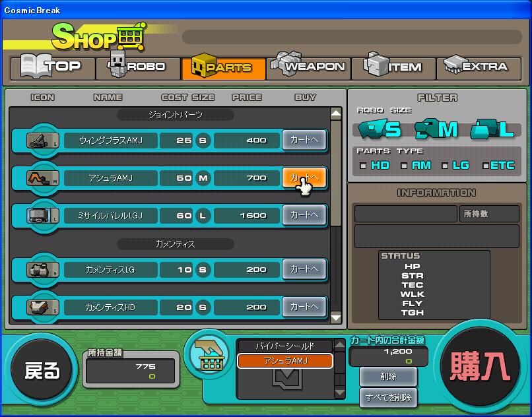
Task: Click the cart list scroll down arrow
Action: (340, 393)
